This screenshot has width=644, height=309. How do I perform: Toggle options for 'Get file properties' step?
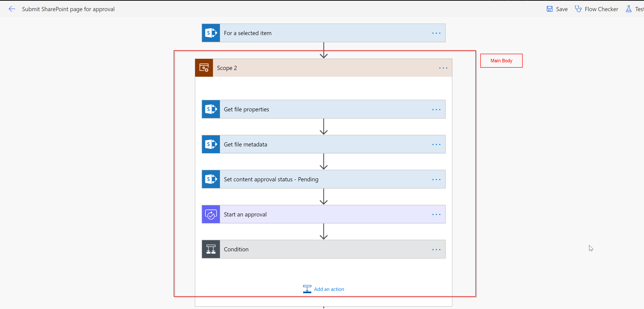[436, 109]
